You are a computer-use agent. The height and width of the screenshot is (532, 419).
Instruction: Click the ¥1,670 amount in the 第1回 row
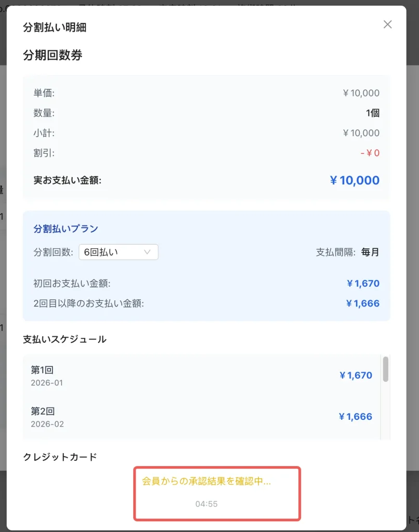click(x=356, y=376)
